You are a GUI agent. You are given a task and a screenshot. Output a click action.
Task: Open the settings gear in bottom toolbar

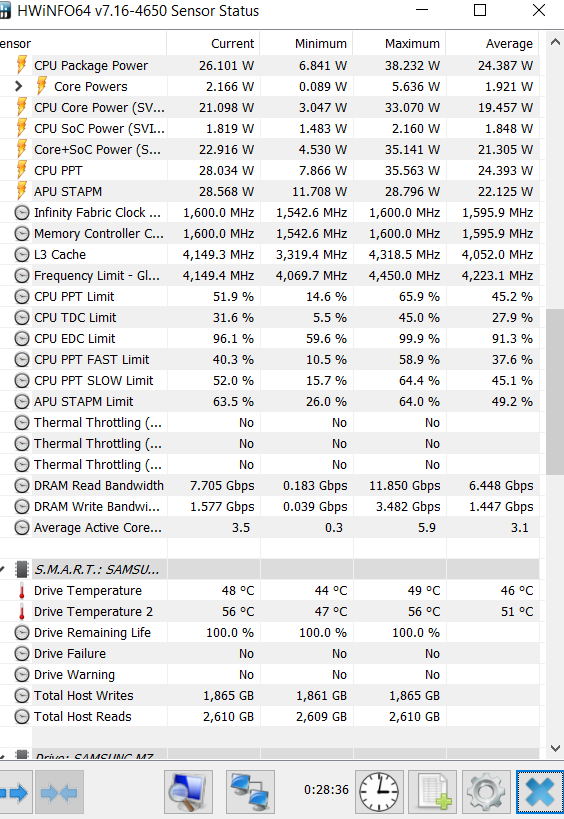(x=486, y=792)
